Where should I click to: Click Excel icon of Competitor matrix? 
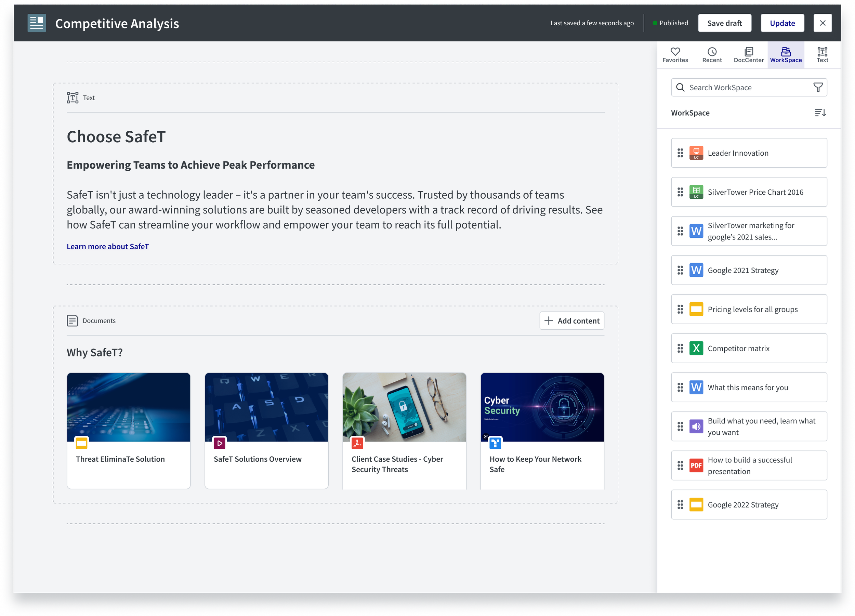click(x=696, y=348)
